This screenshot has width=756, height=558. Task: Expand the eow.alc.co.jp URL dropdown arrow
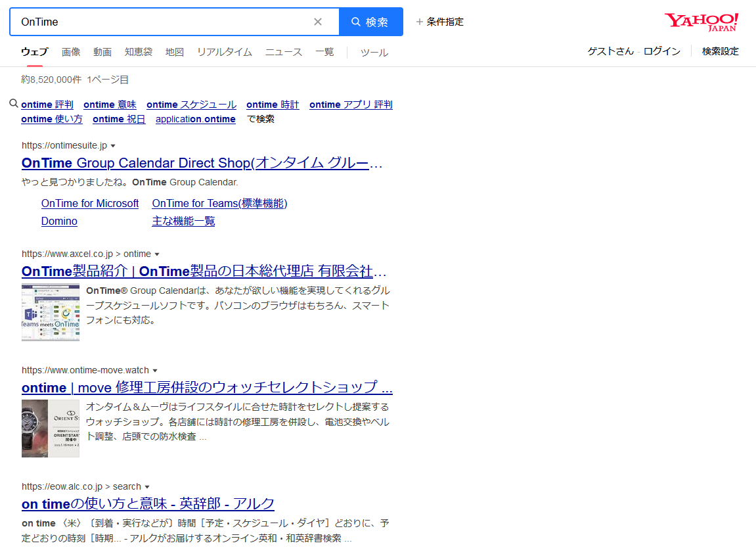147,486
